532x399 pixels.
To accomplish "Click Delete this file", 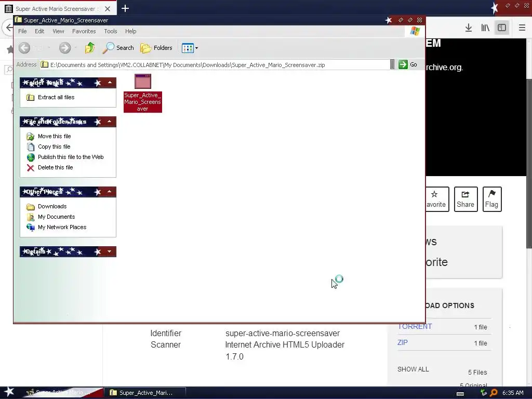I will click(55, 167).
